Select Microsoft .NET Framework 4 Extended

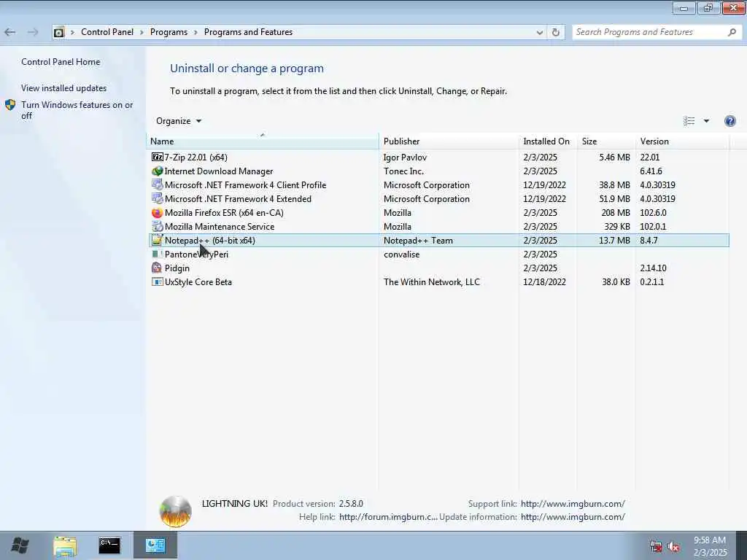click(438, 198)
